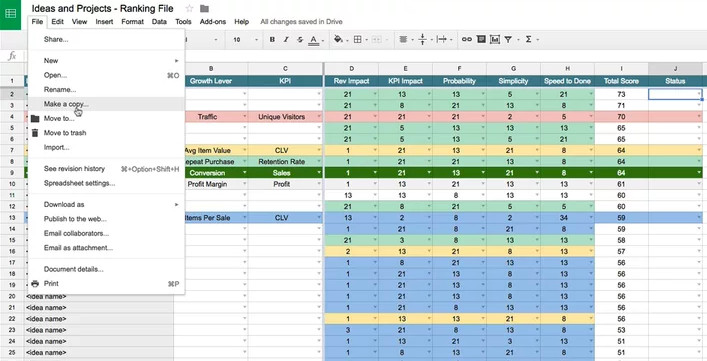Open the Help menu
The image size is (707, 361).
[x=242, y=22]
